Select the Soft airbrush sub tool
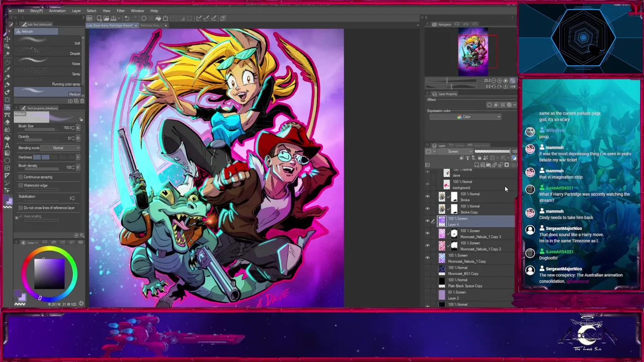 click(x=47, y=41)
